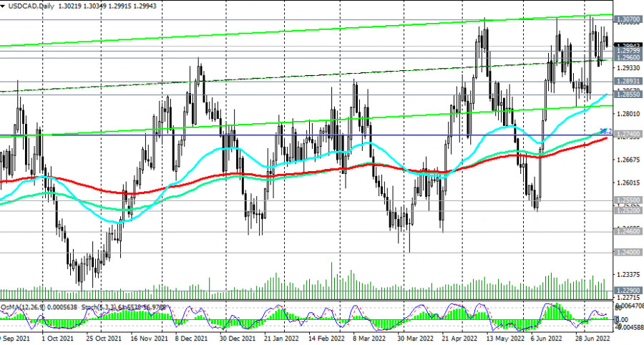Click the 38.2 Fibonacci level label
Viewport: 644px width, 345px height.
click(x=606, y=132)
